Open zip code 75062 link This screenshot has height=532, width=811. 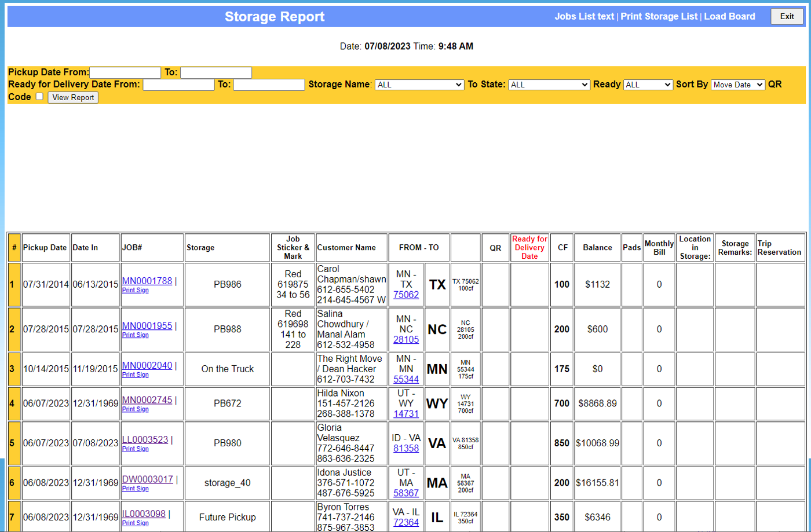tap(406, 295)
